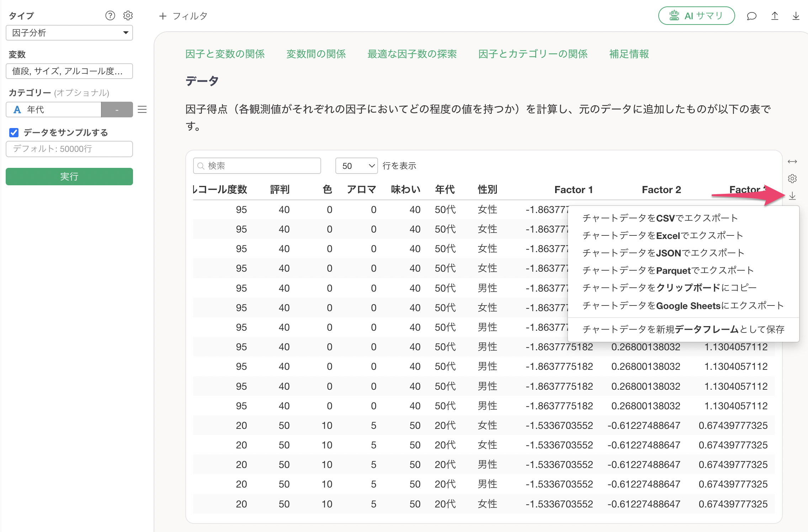
Task: Open the 50 rows display dropdown
Action: tap(356, 166)
